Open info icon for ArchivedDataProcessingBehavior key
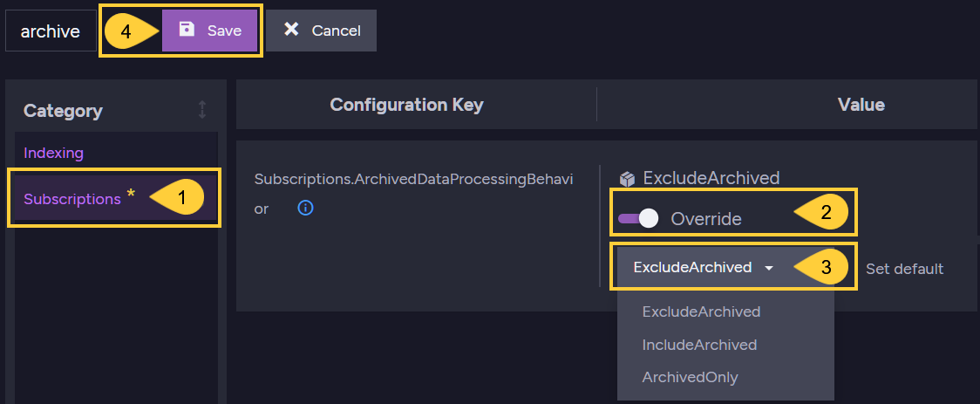Image resolution: width=980 pixels, height=404 pixels. [x=305, y=209]
